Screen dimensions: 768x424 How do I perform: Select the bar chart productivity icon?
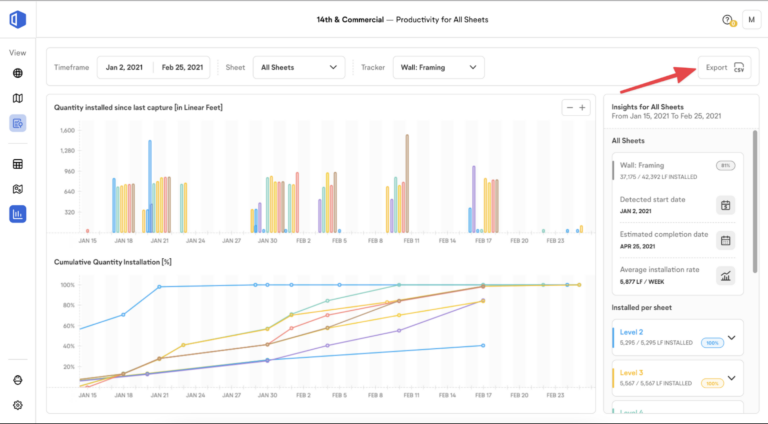[18, 213]
